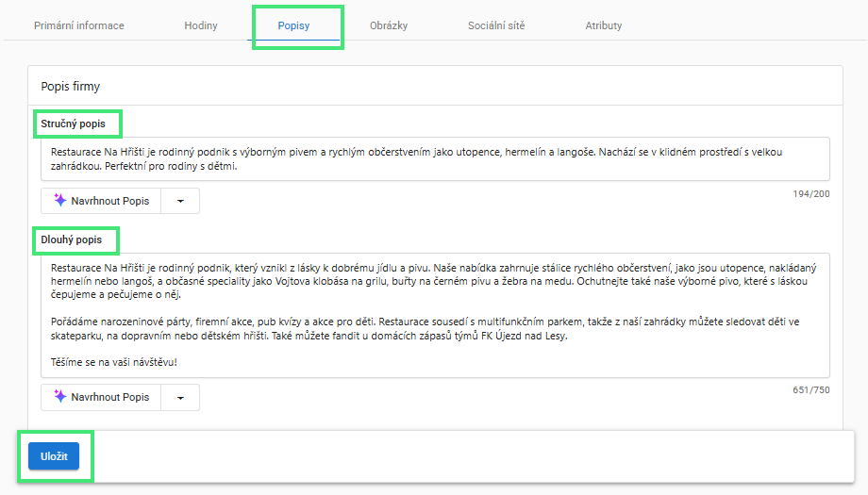Go to the Obrázky tab
The image size is (868, 495).
click(389, 25)
